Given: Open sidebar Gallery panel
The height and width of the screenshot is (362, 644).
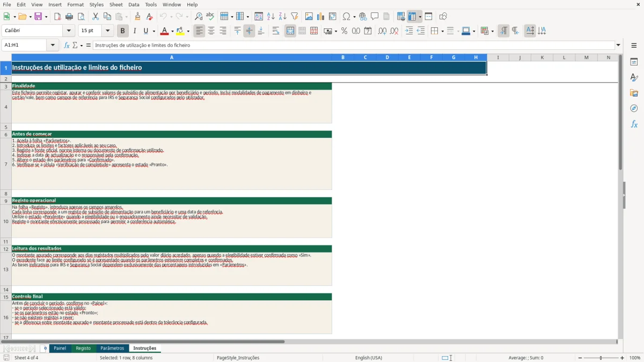Looking at the screenshot, I should 634,93.
